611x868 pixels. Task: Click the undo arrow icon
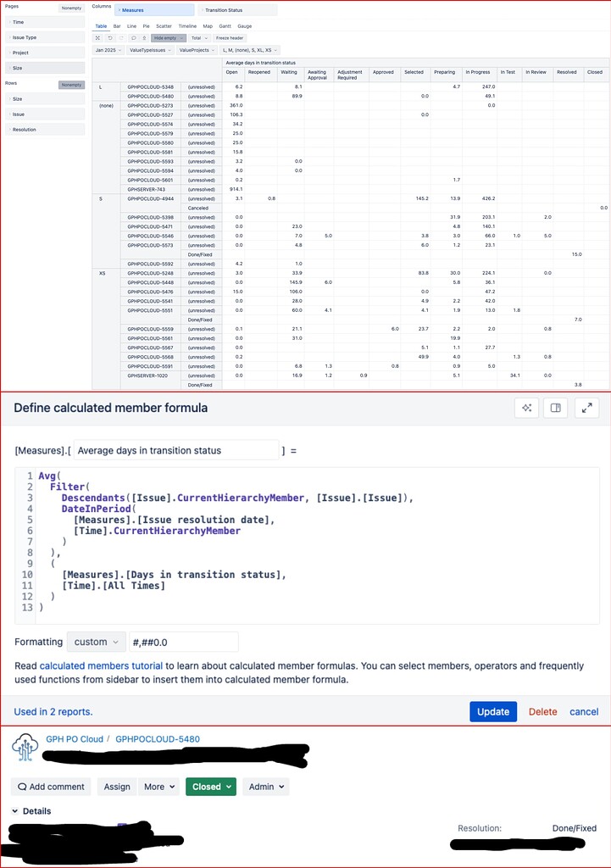point(110,38)
